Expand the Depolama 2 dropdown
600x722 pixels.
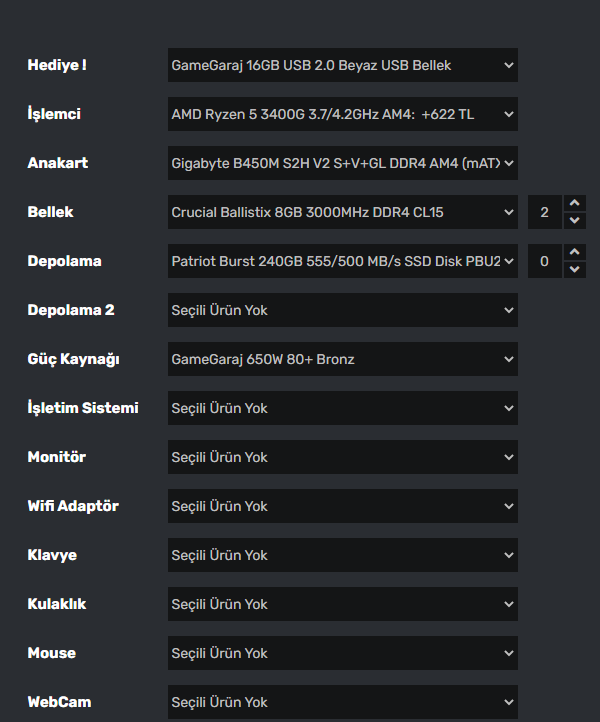click(342, 310)
